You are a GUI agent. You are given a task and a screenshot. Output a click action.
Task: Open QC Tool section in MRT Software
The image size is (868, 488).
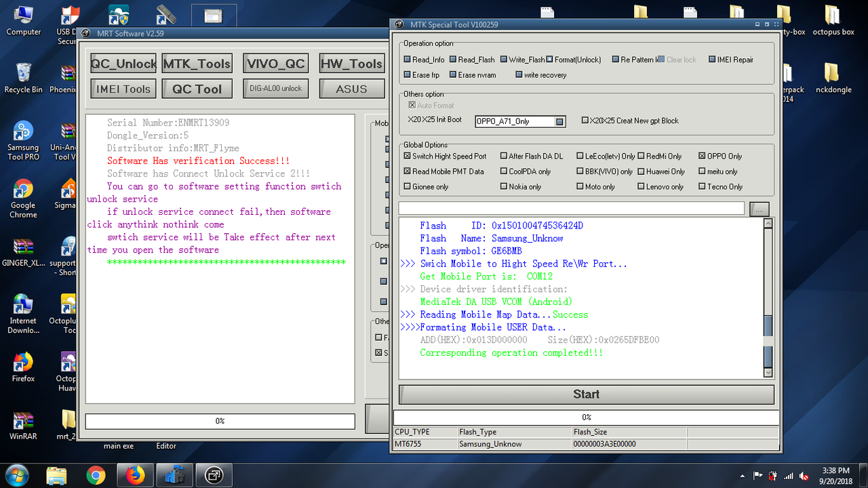[x=197, y=89]
